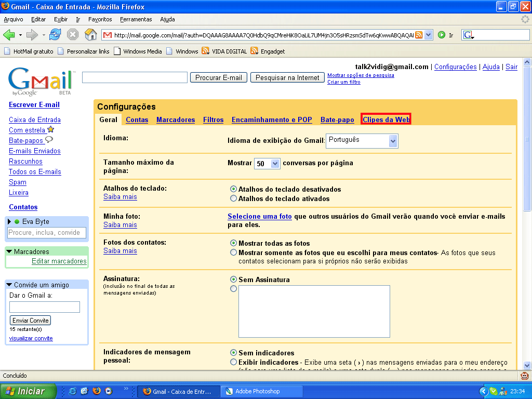Reload the page with the refresh icon
The width and height of the screenshot is (532, 399).
tap(55, 35)
